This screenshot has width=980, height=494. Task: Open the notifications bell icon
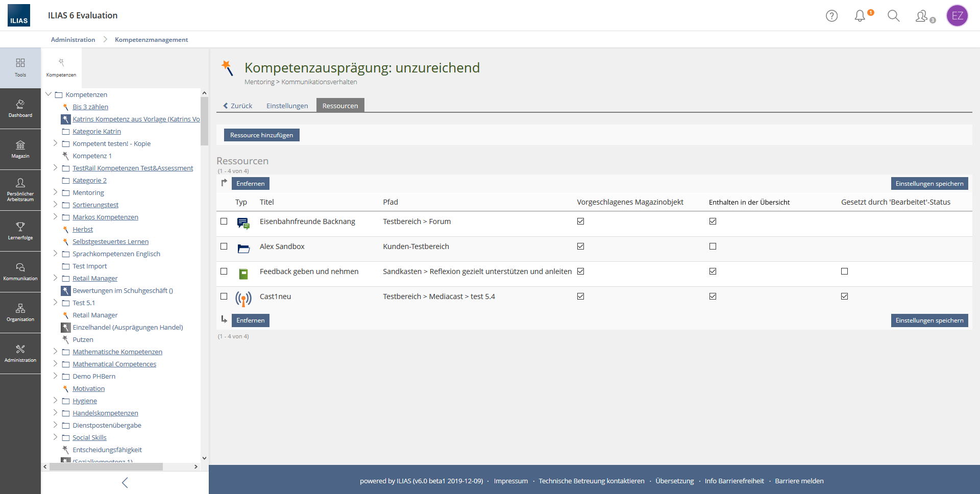coord(860,16)
